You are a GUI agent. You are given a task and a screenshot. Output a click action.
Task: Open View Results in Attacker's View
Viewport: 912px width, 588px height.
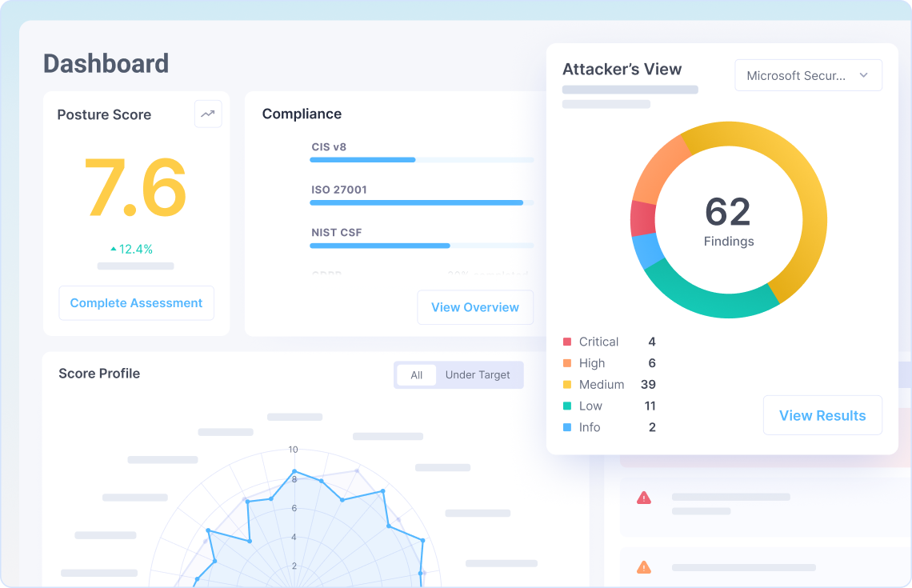822,415
